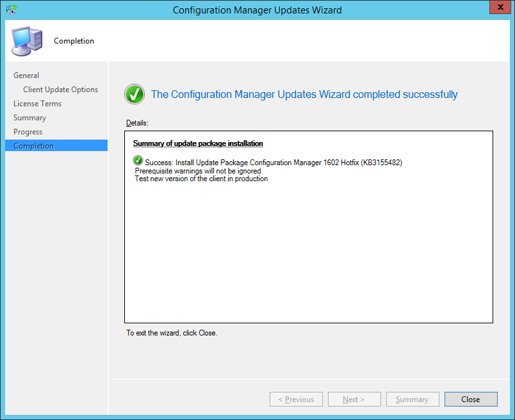Click the 'Completion' header title
Viewport: 515px width, 420px height.
click(74, 41)
